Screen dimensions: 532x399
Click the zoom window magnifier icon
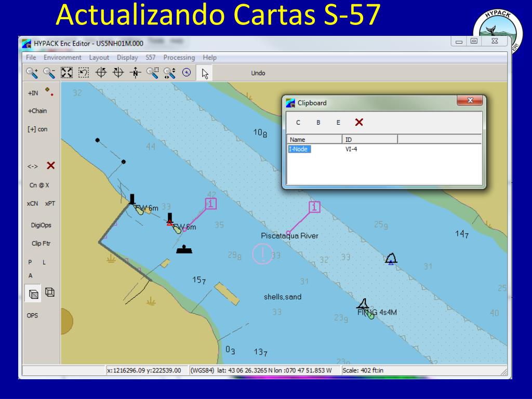(x=152, y=73)
